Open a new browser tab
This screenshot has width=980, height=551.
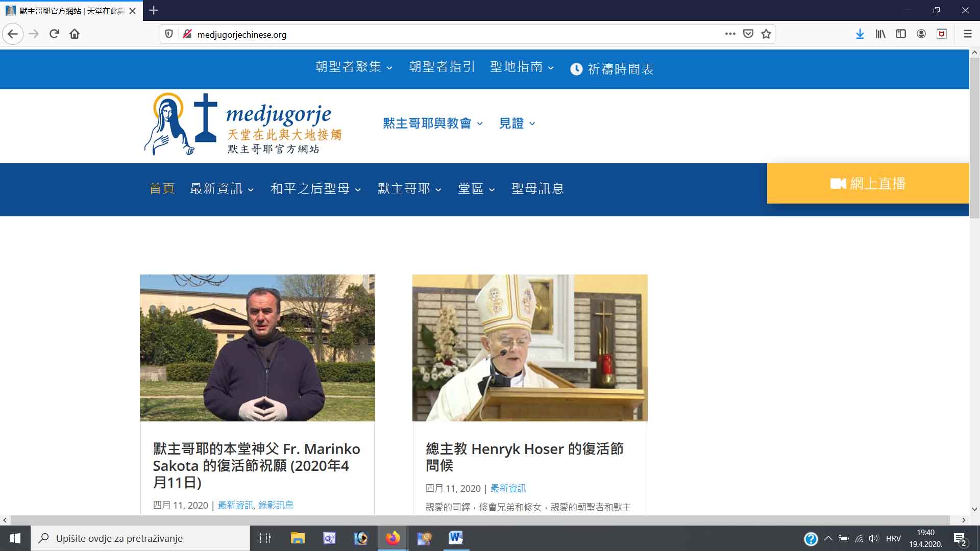click(154, 10)
